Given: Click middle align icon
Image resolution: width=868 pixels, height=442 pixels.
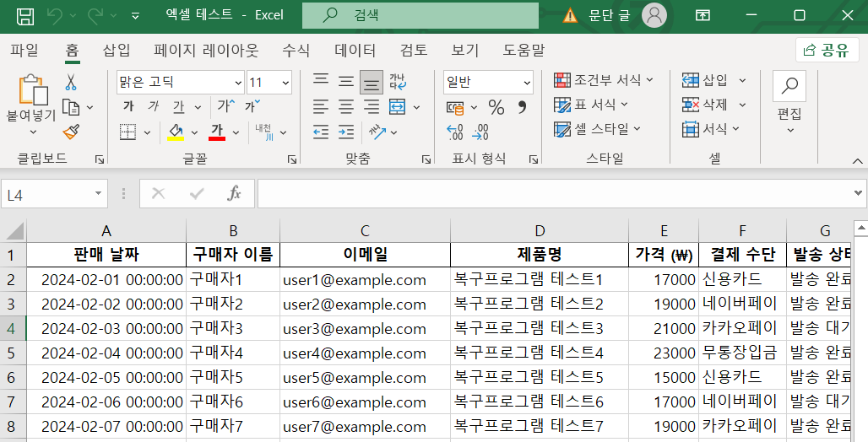Looking at the screenshot, I should click(346, 82).
